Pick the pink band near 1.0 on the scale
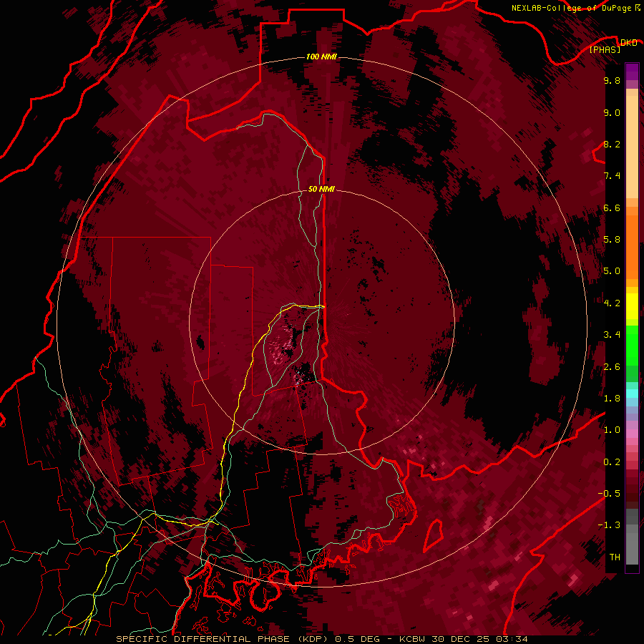The image size is (644, 644). 632,433
